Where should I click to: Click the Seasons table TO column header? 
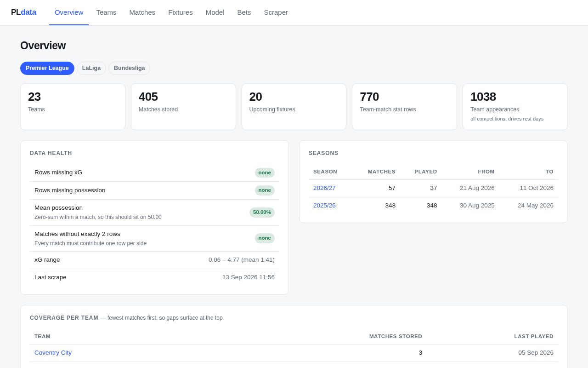point(549,172)
